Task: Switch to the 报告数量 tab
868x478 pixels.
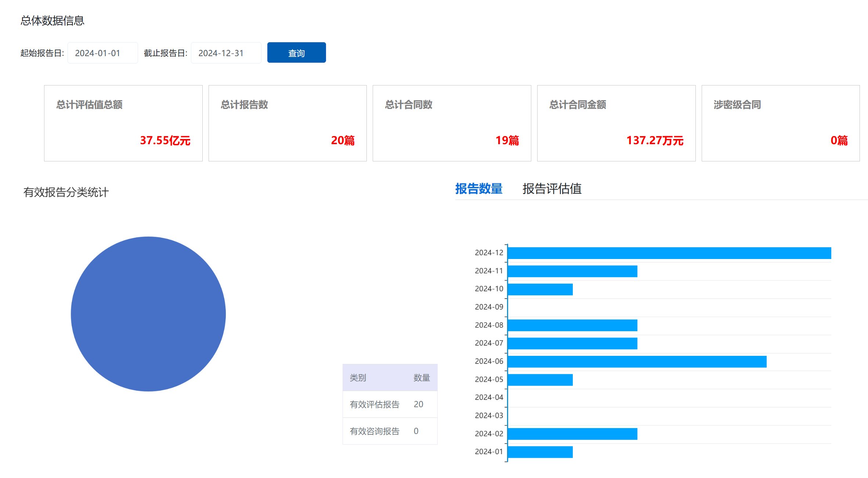Action: pos(478,189)
